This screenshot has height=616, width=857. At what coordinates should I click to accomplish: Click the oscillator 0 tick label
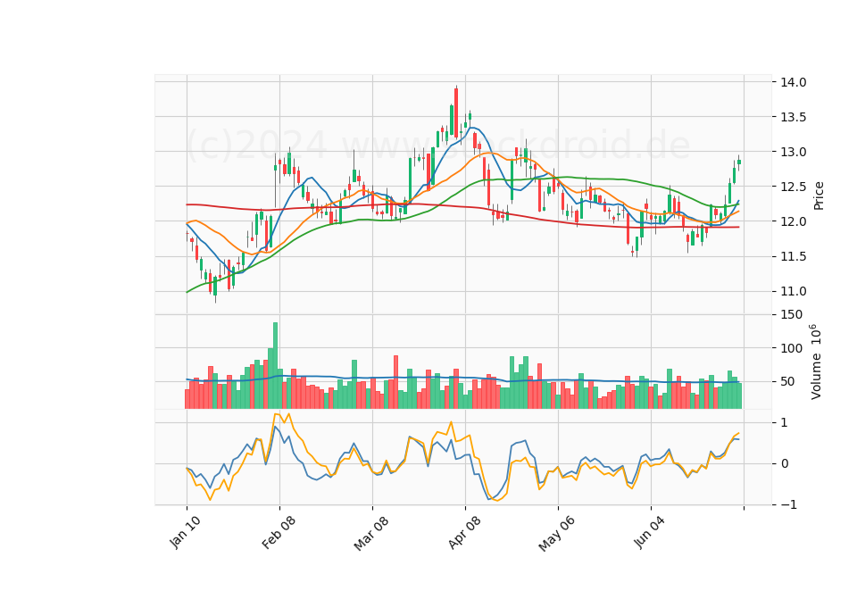pyautogui.click(x=785, y=464)
